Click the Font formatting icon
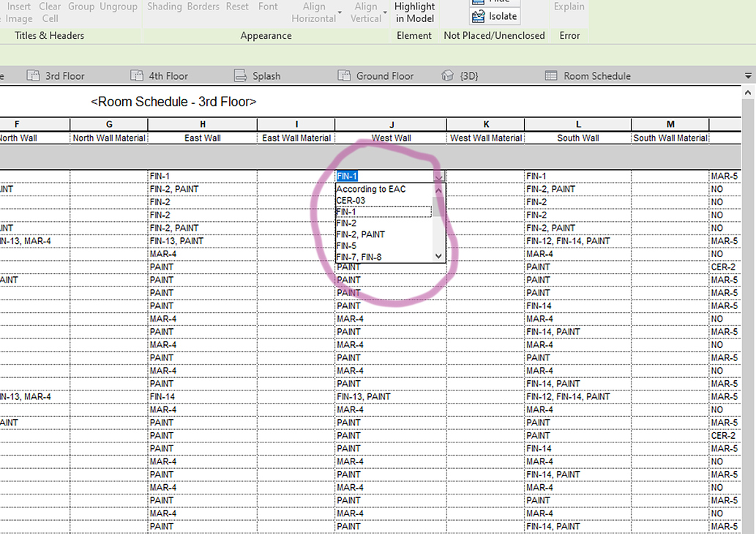Screen dimensions: 756x534 267,7
